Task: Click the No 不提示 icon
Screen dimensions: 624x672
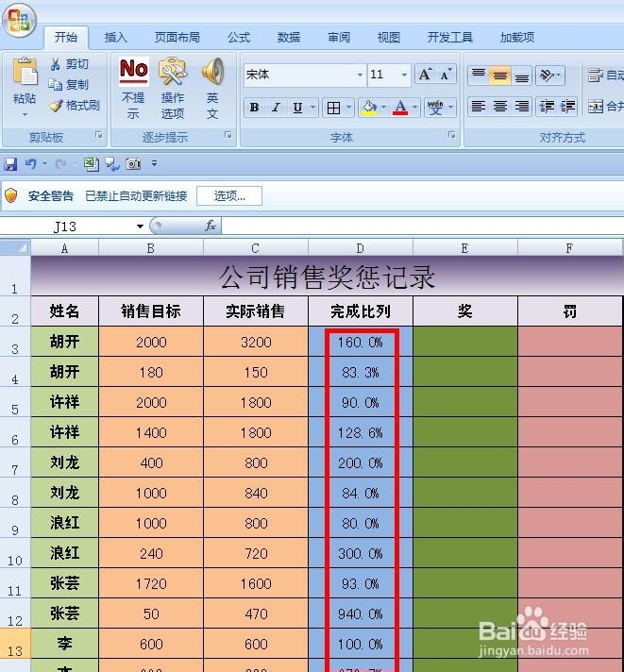Action: point(134,71)
